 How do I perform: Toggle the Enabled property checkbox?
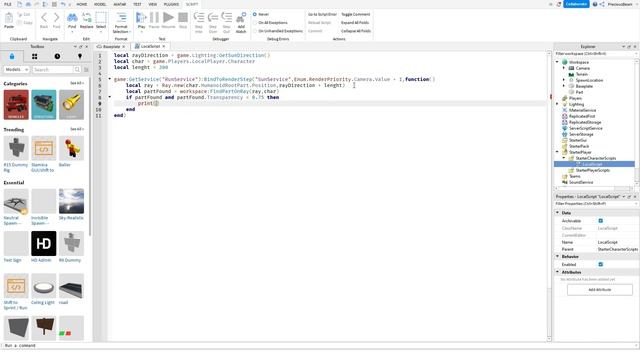click(600, 264)
